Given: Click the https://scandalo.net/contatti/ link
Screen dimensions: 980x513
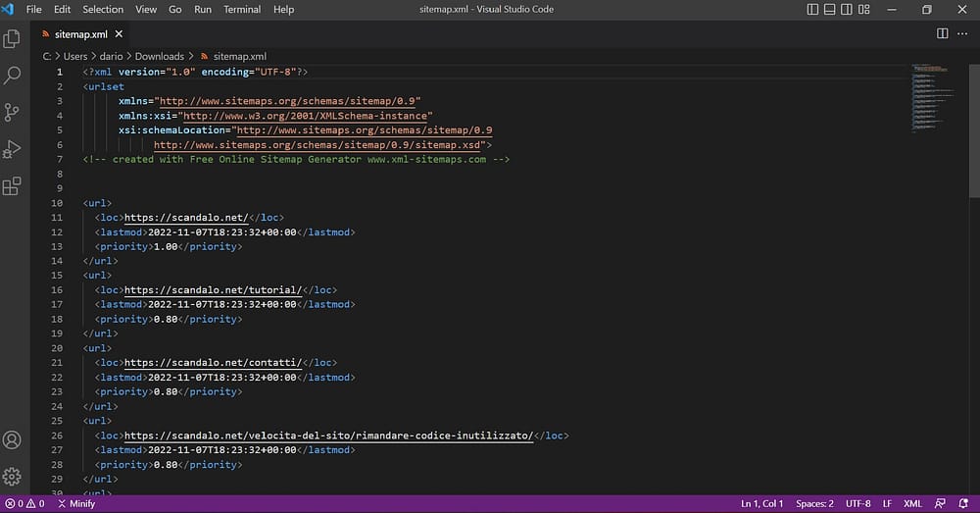Looking at the screenshot, I should (213, 363).
